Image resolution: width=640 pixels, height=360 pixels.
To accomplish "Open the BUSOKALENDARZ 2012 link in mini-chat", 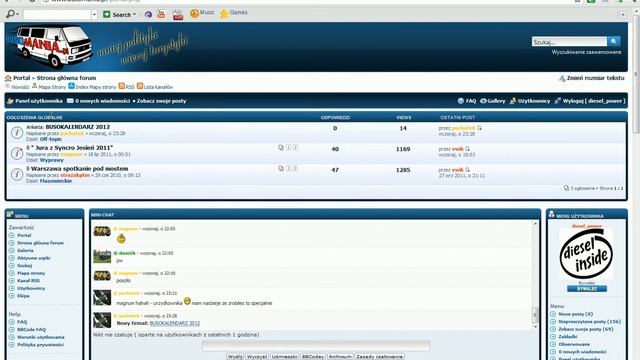I will click(x=175, y=323).
